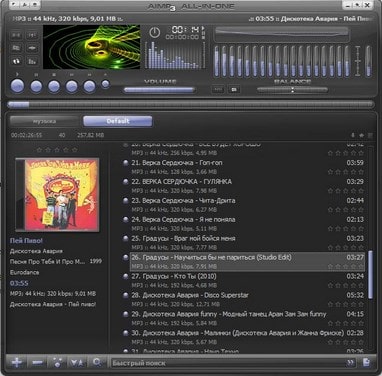382x376 pixels.
Task: Select track 27. Градусы - Кто Ты (2010)
Action: point(247,281)
